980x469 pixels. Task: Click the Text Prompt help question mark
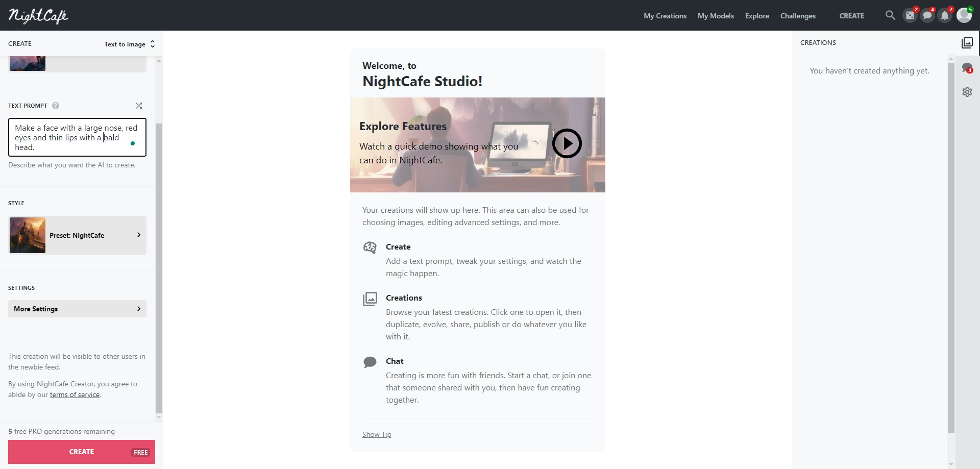click(56, 106)
